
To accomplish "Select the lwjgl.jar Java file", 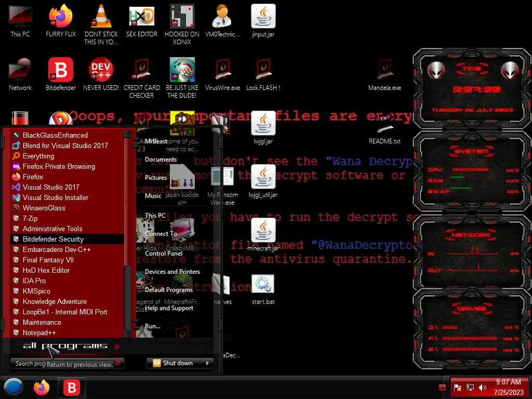I will click(x=263, y=128).
